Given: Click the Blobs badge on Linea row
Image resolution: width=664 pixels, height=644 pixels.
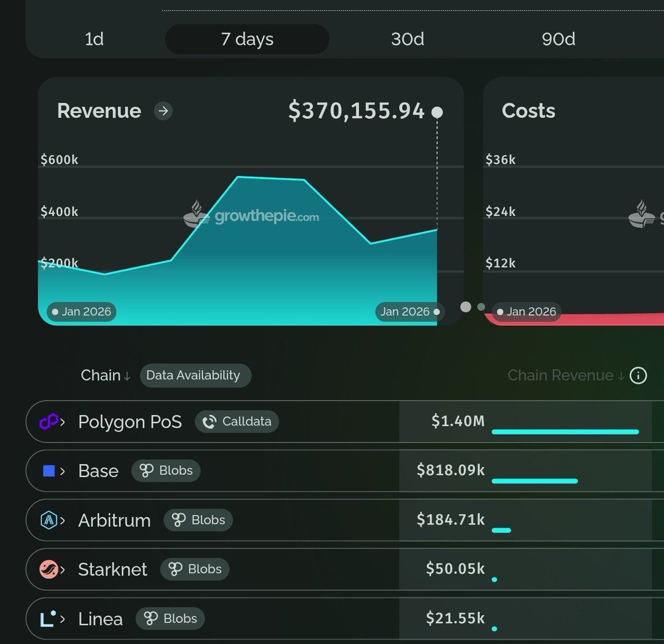Looking at the screenshot, I should click(x=170, y=619).
